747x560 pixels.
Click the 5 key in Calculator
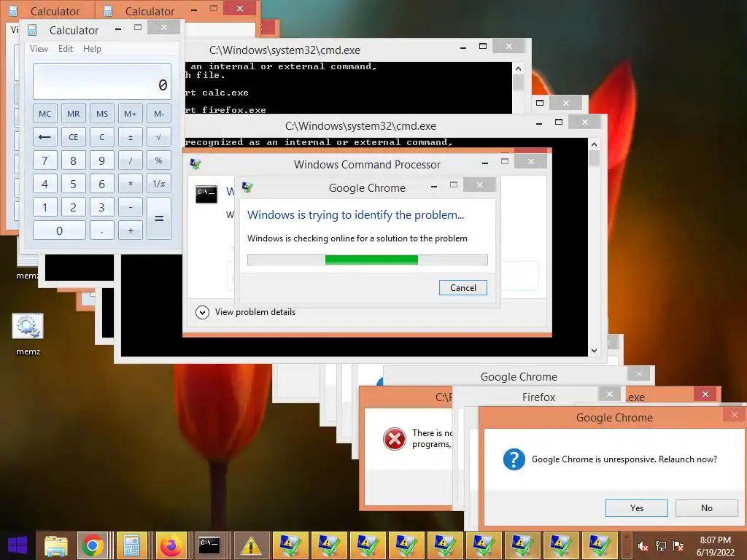(74, 184)
